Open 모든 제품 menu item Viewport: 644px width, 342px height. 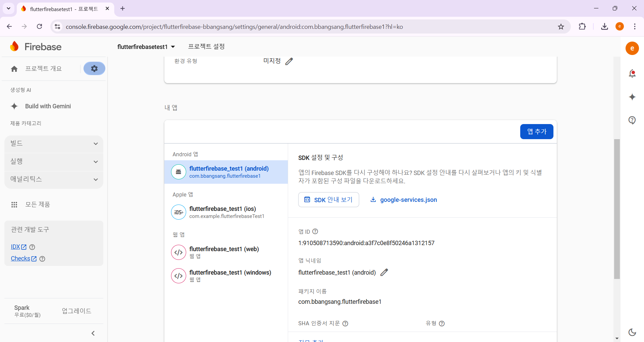pyautogui.click(x=38, y=205)
